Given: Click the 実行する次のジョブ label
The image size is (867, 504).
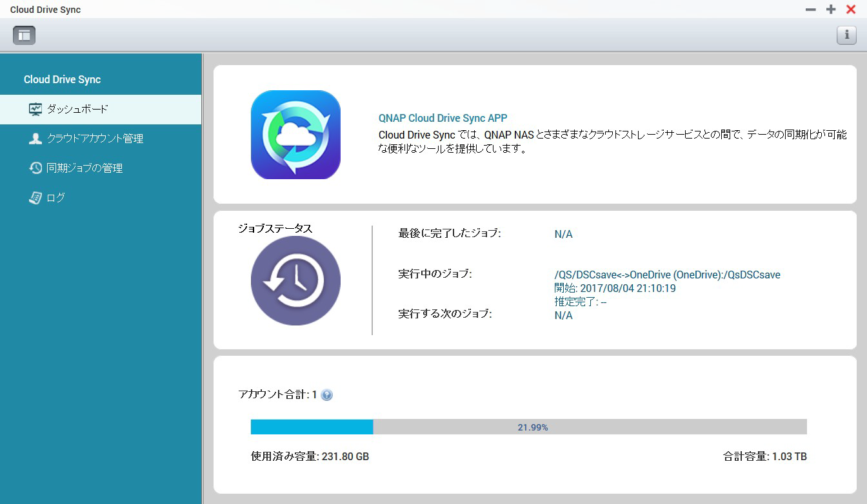Looking at the screenshot, I should (x=445, y=314).
